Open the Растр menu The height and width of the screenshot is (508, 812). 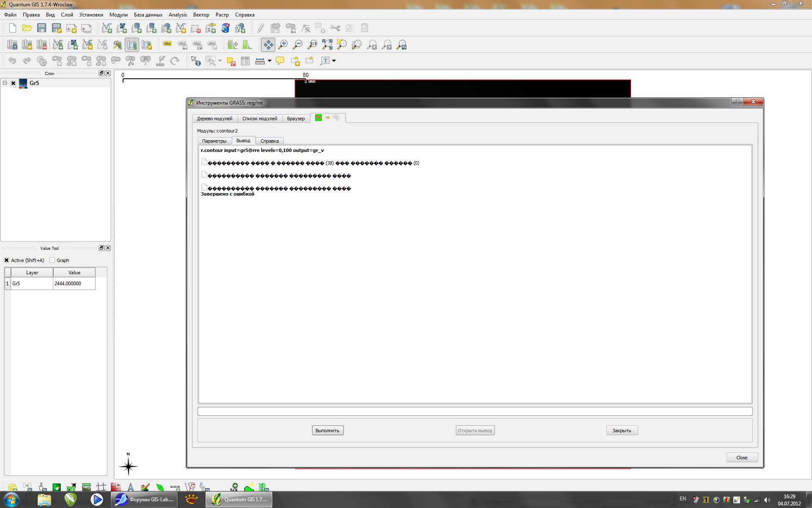(x=222, y=15)
